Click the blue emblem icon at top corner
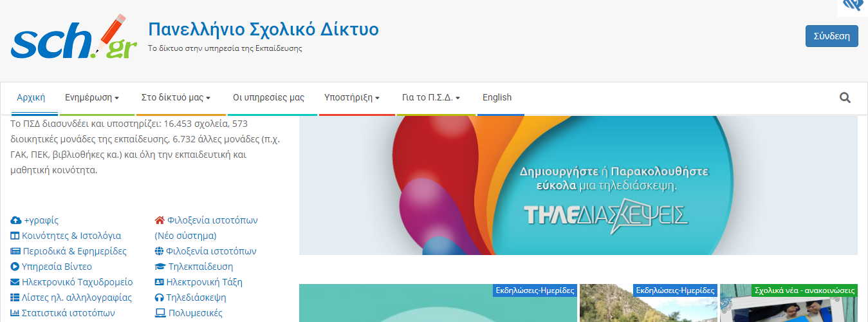Image resolution: width=868 pixels, height=322 pixels. pyautogui.click(x=853, y=6)
